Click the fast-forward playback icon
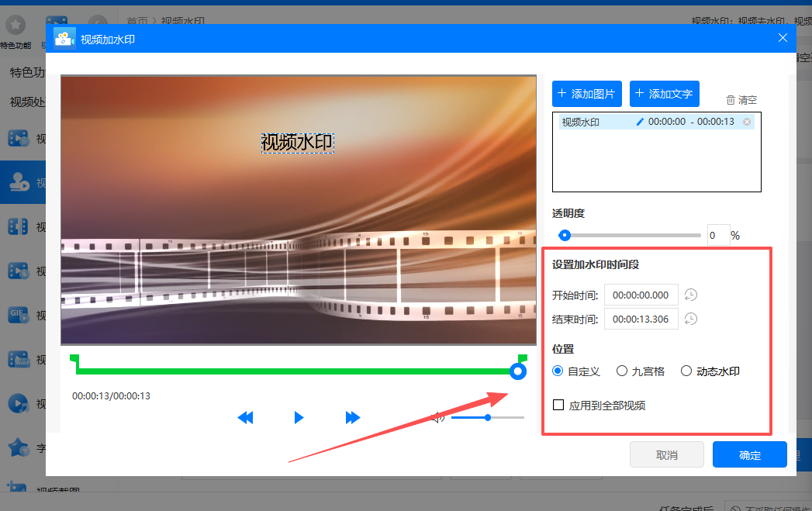The height and width of the screenshot is (511, 812). [353, 417]
